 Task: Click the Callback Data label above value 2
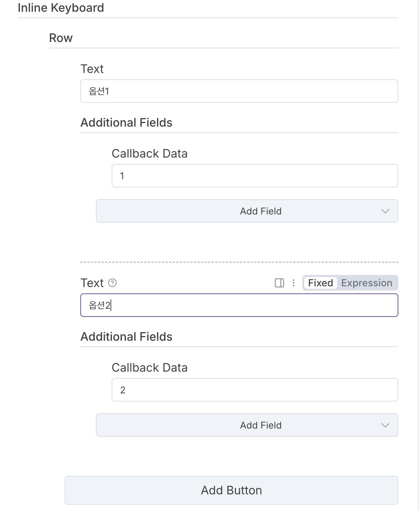coord(149,368)
